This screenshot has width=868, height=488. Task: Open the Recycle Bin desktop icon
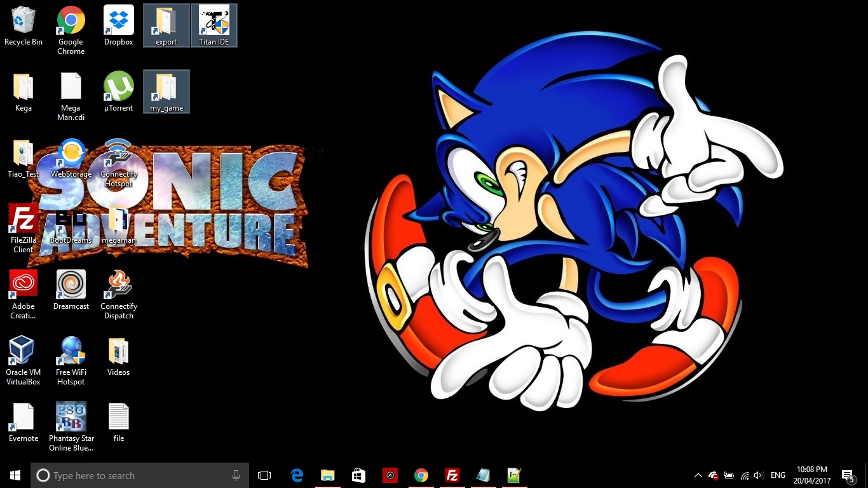(24, 25)
